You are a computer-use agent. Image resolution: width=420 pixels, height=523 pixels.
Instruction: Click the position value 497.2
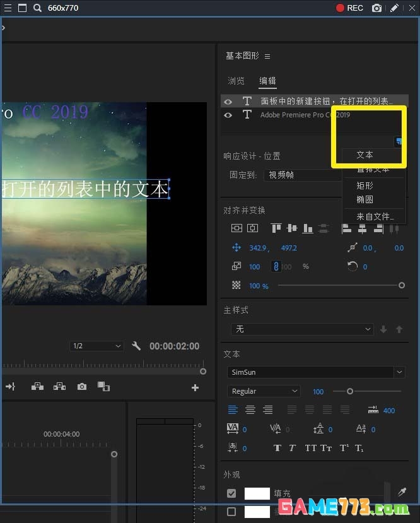pyautogui.click(x=289, y=248)
